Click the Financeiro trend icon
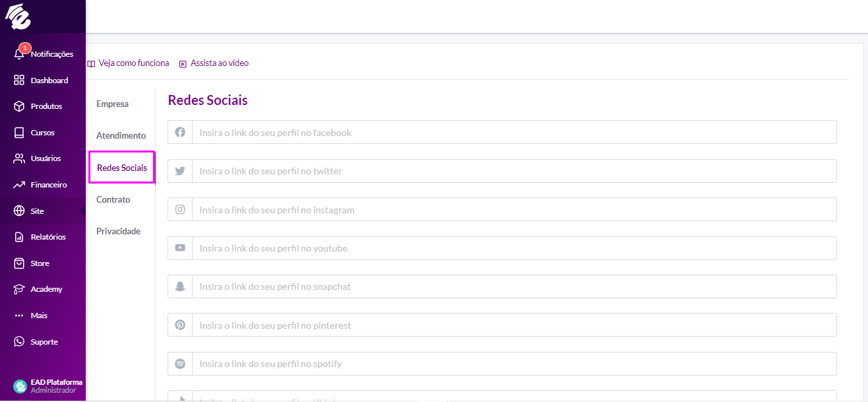Viewport: 868px width, 402px height. click(19, 185)
